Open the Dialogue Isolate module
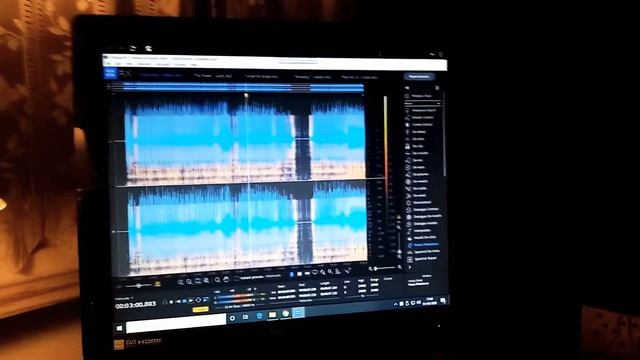The image size is (640, 360). (x=422, y=223)
